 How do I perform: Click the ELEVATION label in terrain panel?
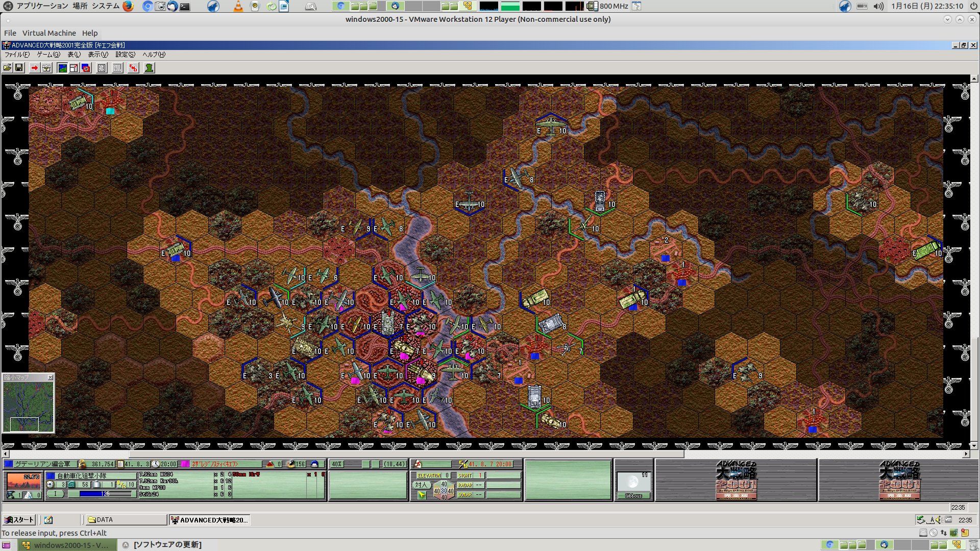[x=429, y=475]
